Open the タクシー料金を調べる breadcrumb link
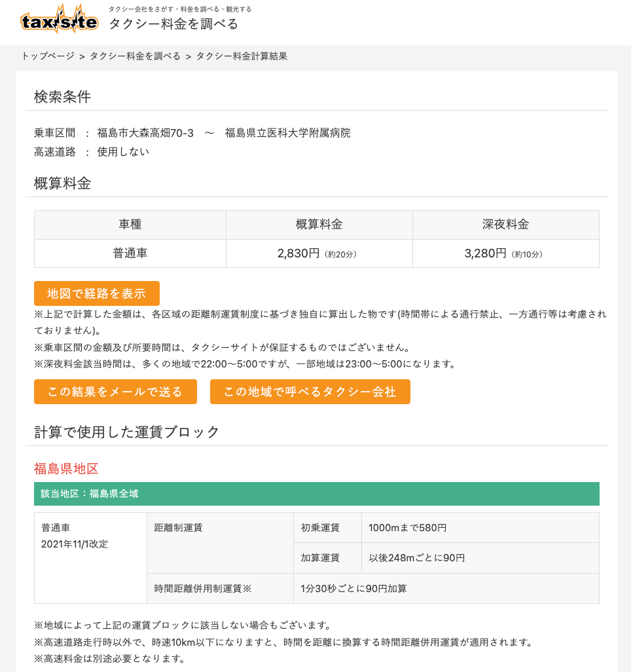The height and width of the screenshot is (672, 631). (x=135, y=56)
